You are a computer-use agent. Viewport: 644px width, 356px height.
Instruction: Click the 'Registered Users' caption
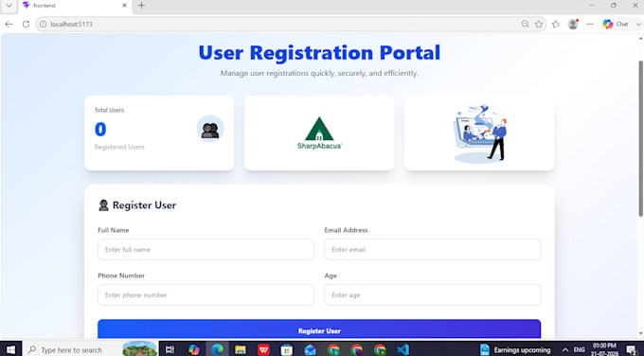[119, 147]
